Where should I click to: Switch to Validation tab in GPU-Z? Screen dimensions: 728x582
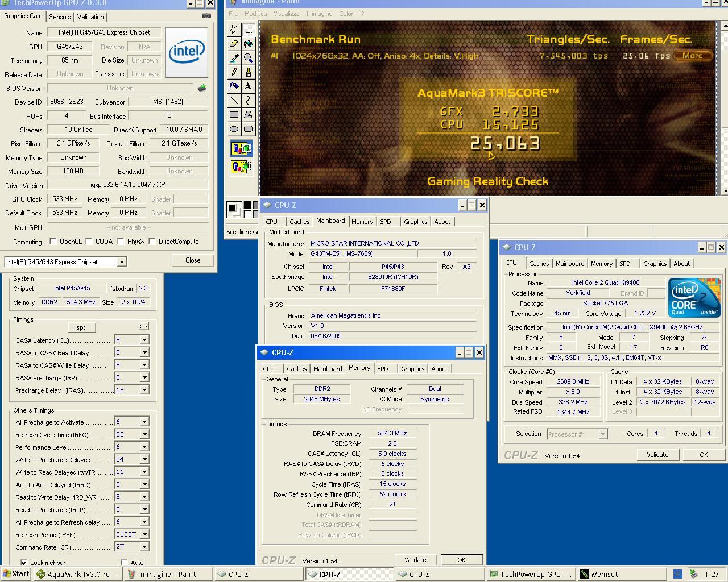pos(90,17)
